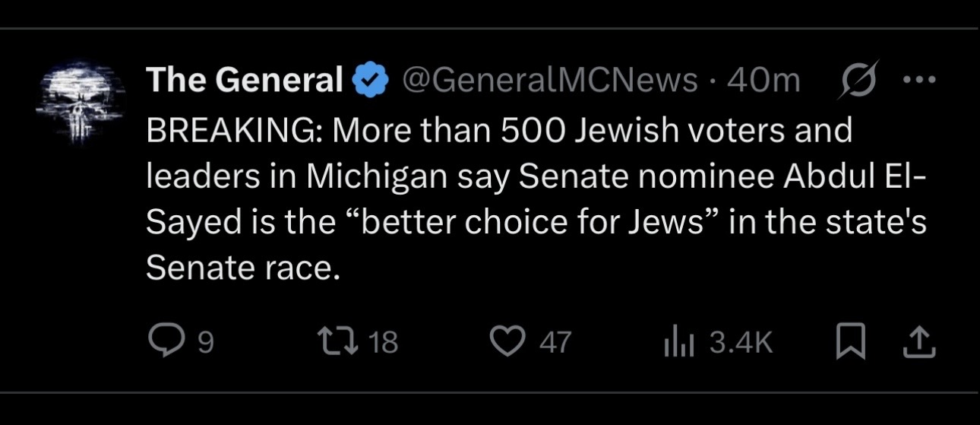Open the share arrow icon
This screenshot has height=425, width=980.
click(x=918, y=343)
